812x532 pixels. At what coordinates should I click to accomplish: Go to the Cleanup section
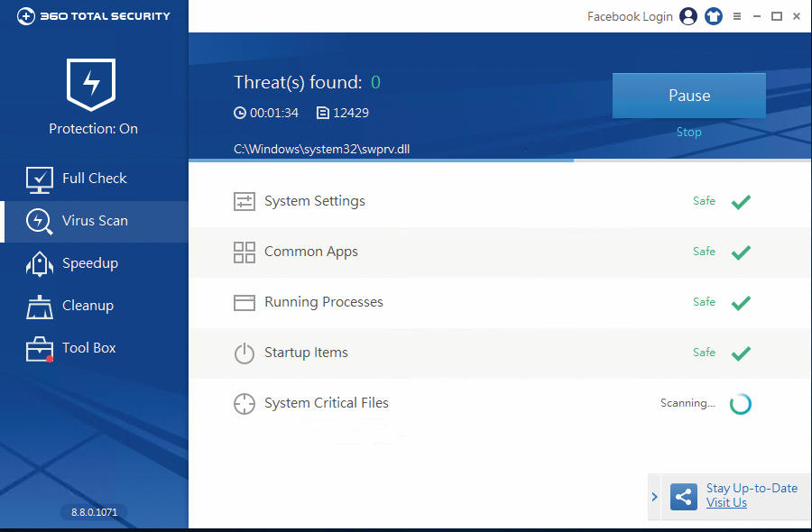pos(94,306)
